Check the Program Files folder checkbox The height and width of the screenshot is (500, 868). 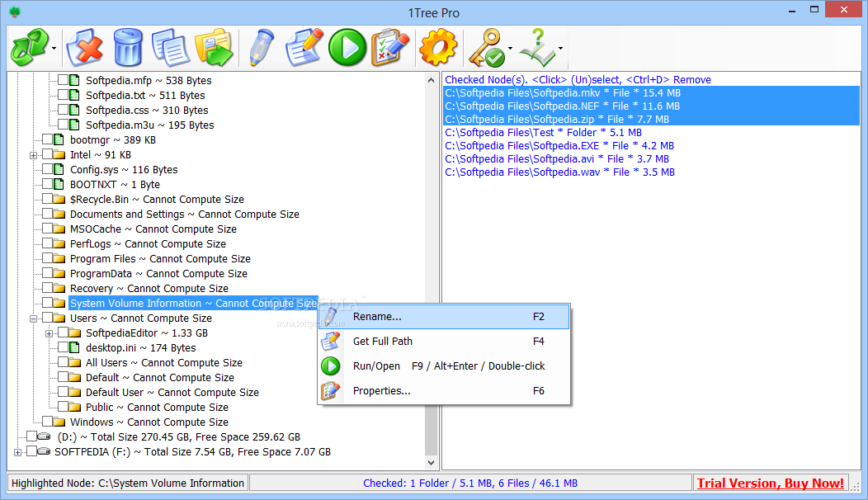48,258
